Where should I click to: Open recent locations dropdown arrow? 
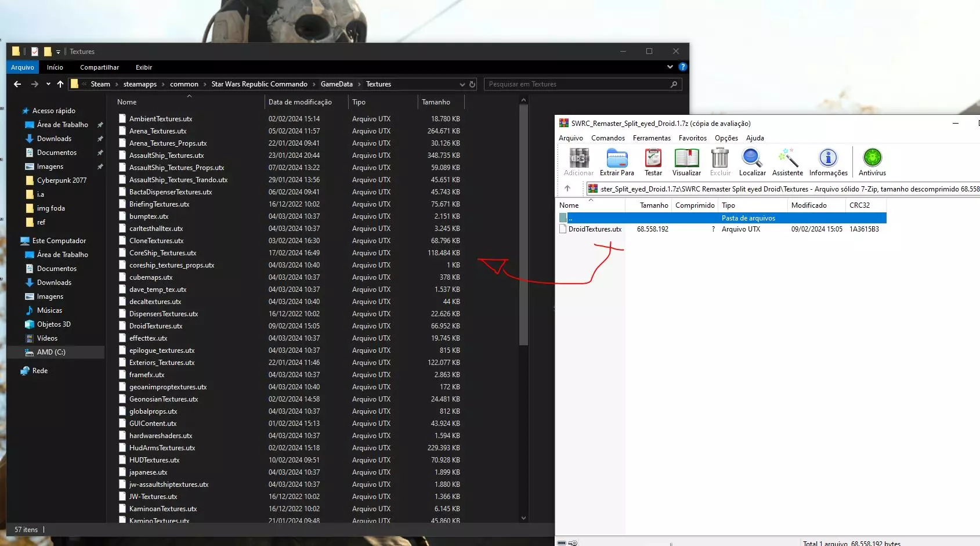pyautogui.click(x=48, y=84)
